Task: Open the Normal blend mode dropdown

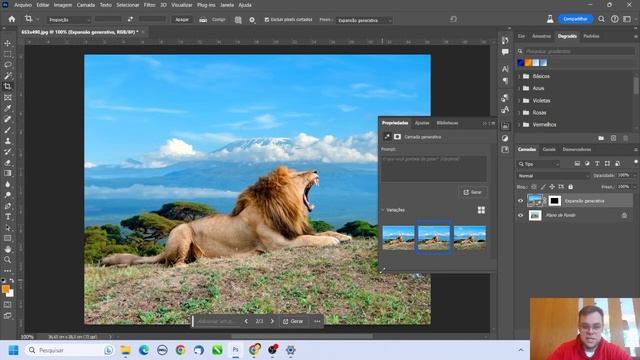Action: tap(553, 176)
